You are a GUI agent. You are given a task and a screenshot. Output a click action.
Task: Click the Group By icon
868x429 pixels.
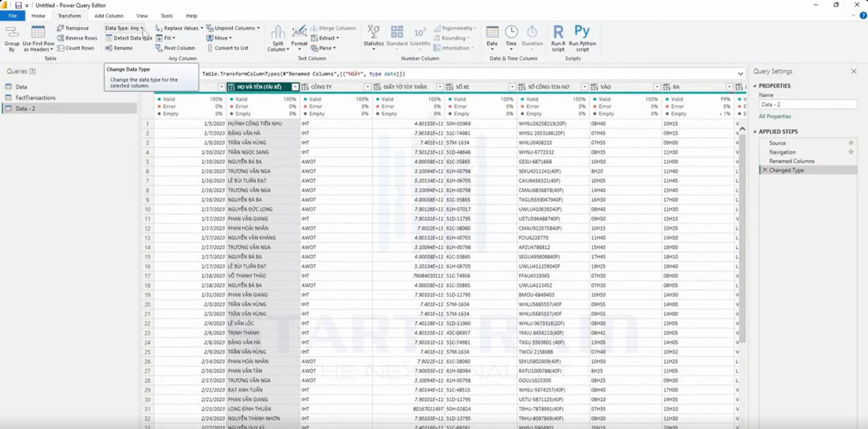[12, 32]
